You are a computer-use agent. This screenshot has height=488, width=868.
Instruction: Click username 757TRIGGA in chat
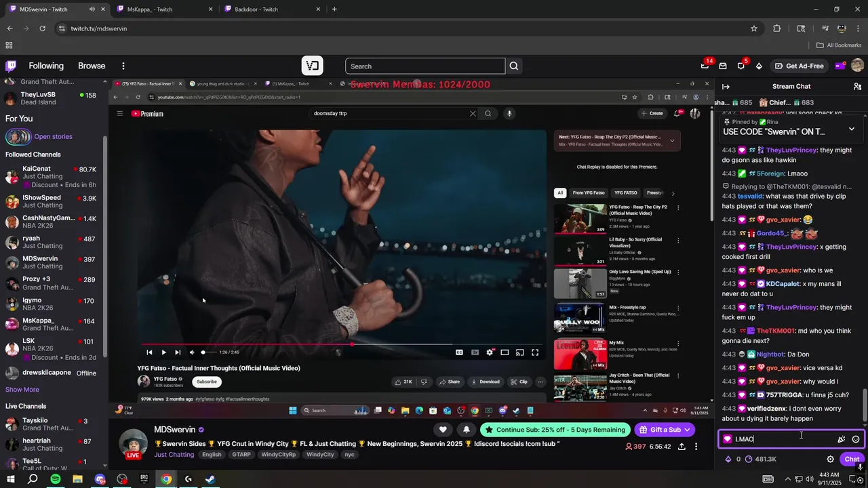pos(784,395)
